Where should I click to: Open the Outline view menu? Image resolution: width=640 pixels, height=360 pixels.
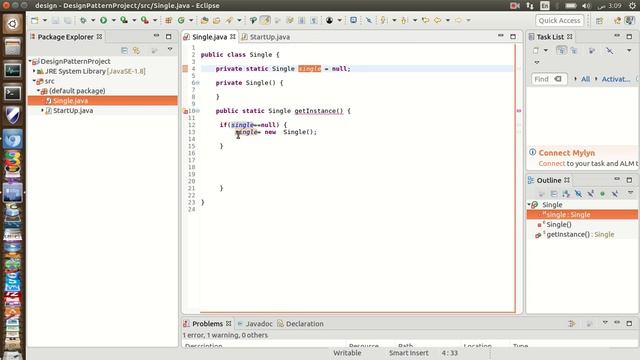pos(630,193)
